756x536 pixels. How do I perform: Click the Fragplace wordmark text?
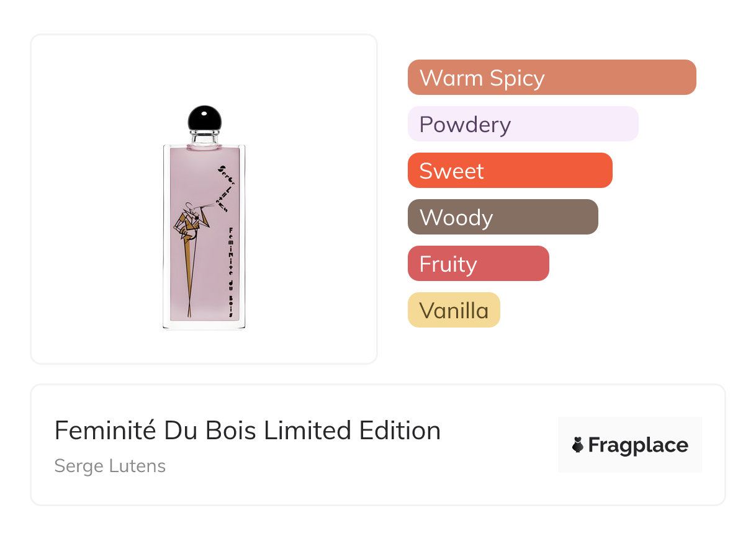tap(638, 445)
